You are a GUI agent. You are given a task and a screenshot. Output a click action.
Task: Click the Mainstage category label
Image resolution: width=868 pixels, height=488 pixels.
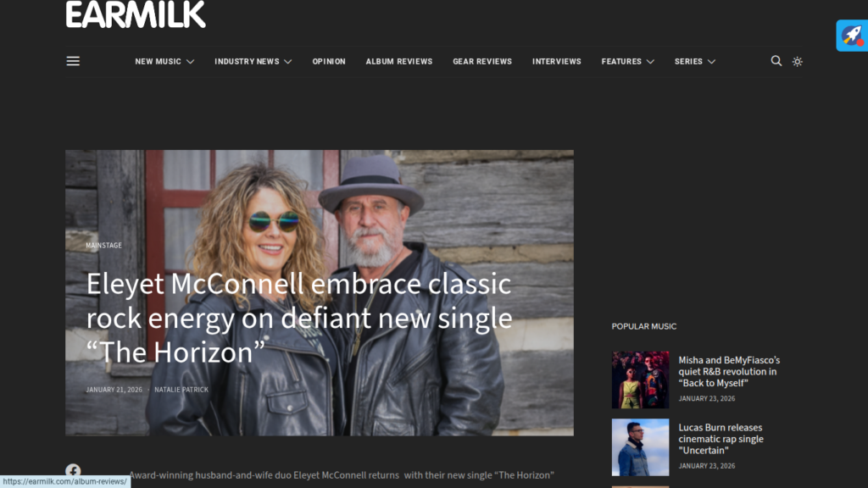tap(103, 245)
